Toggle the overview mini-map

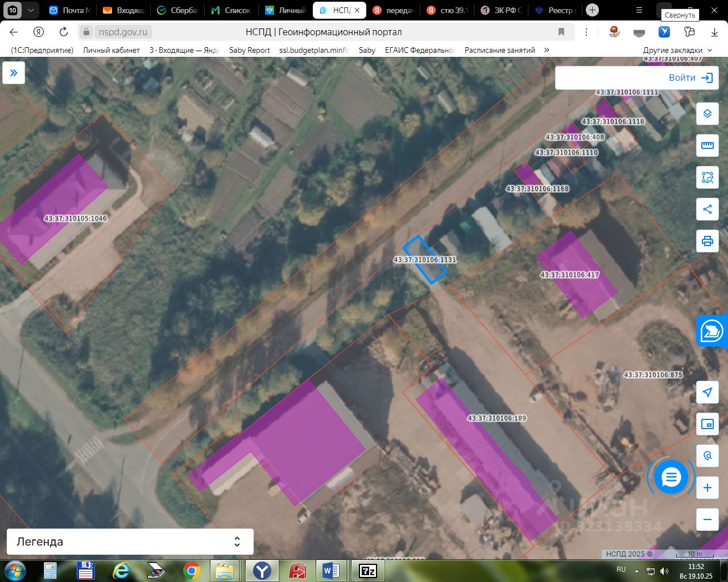[x=708, y=424]
